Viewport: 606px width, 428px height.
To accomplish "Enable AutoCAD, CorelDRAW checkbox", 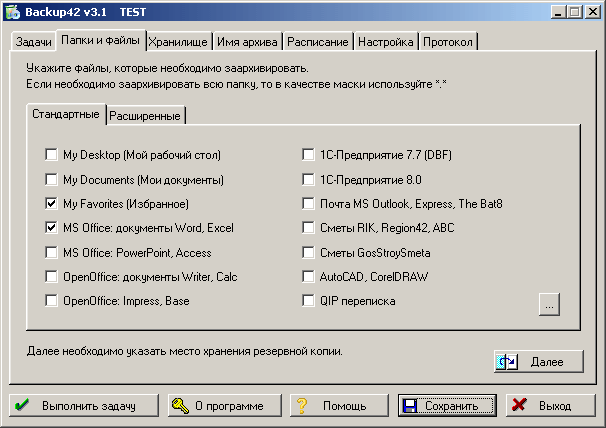I will click(x=308, y=276).
